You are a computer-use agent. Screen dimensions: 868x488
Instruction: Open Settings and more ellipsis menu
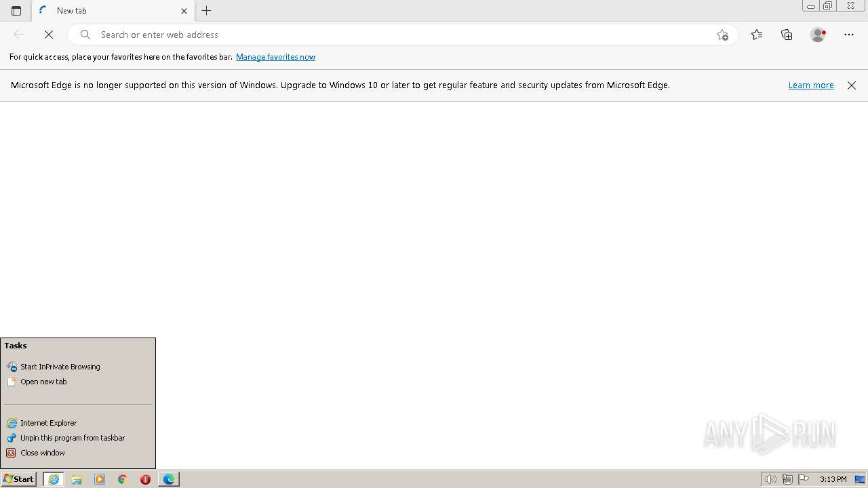849,35
